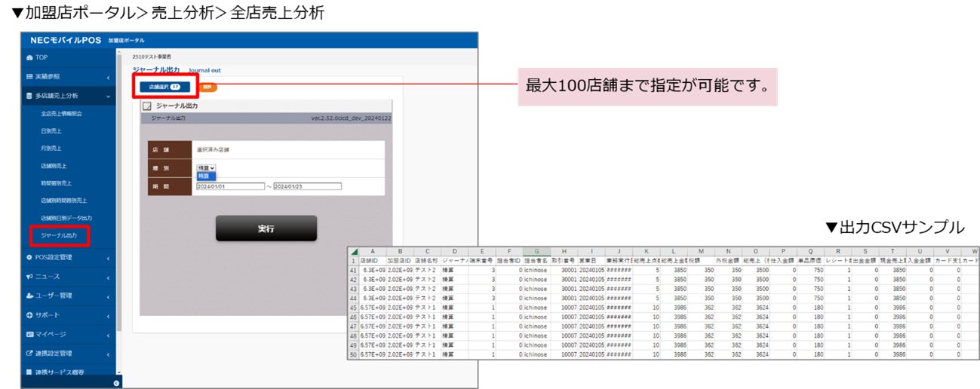The width and height of the screenshot is (980, 389).
Task: Open ジャーナル出力 submenu item
Action: click(60, 236)
